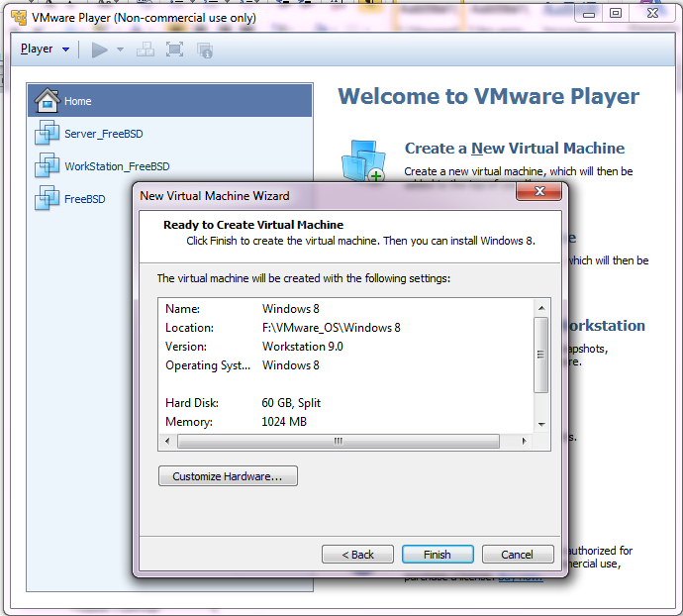
Task: Click the Unity mode toolbar icon
Action: tap(204, 51)
